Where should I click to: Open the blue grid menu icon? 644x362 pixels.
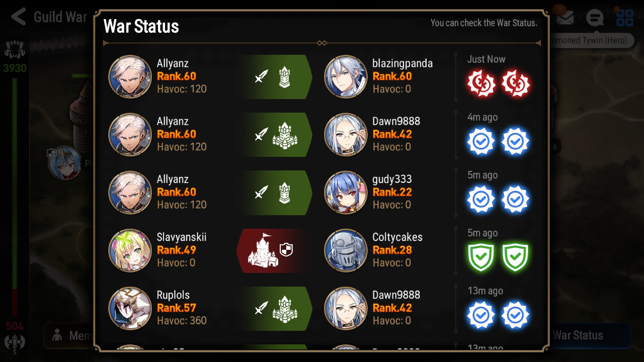(x=625, y=18)
